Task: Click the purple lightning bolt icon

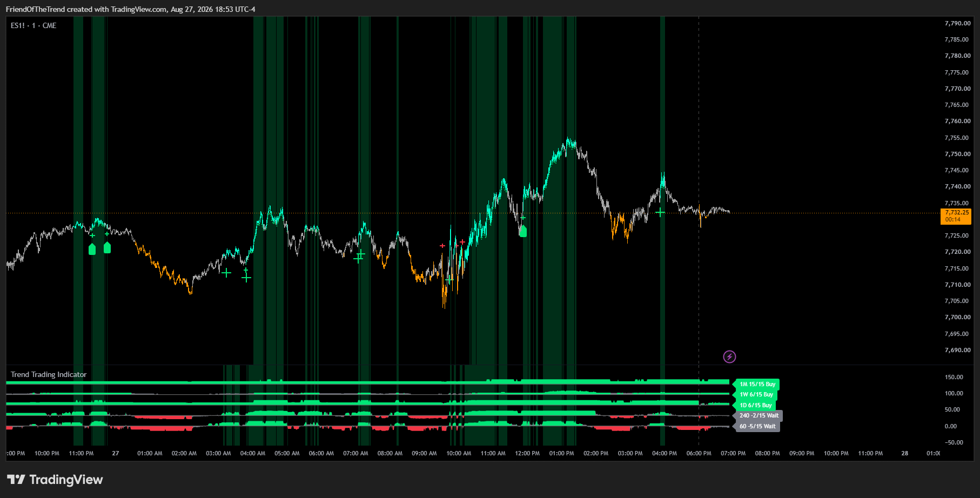Action: (x=729, y=356)
